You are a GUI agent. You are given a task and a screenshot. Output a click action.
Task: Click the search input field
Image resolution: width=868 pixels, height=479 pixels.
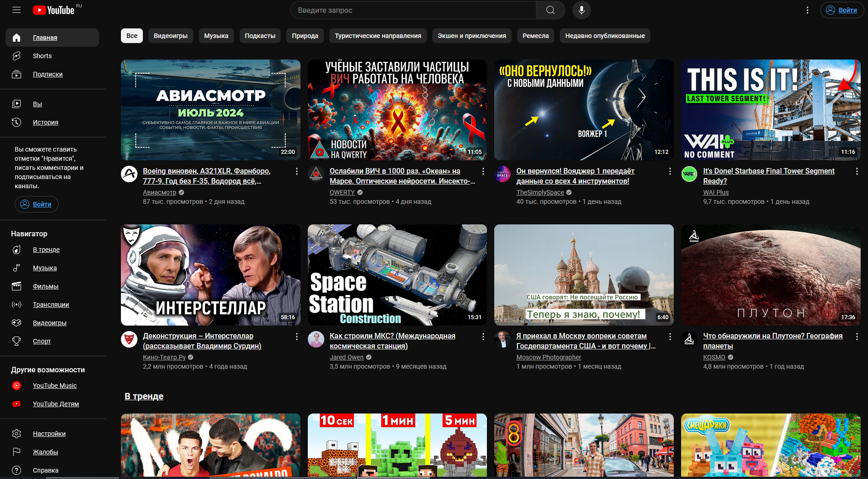[413, 10]
